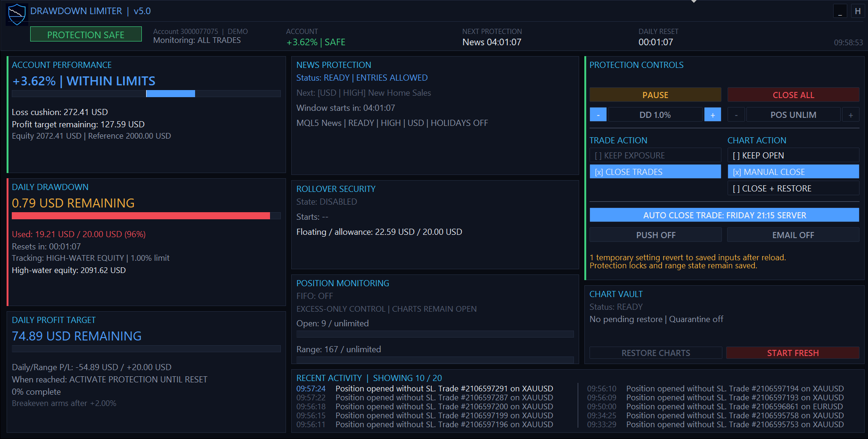Click activity entry for trade #2106597199

pos(425,415)
